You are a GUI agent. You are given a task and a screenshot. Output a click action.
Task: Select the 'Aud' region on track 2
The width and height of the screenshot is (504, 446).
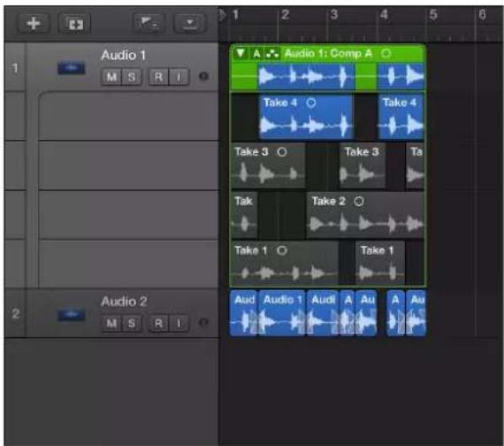(x=243, y=313)
